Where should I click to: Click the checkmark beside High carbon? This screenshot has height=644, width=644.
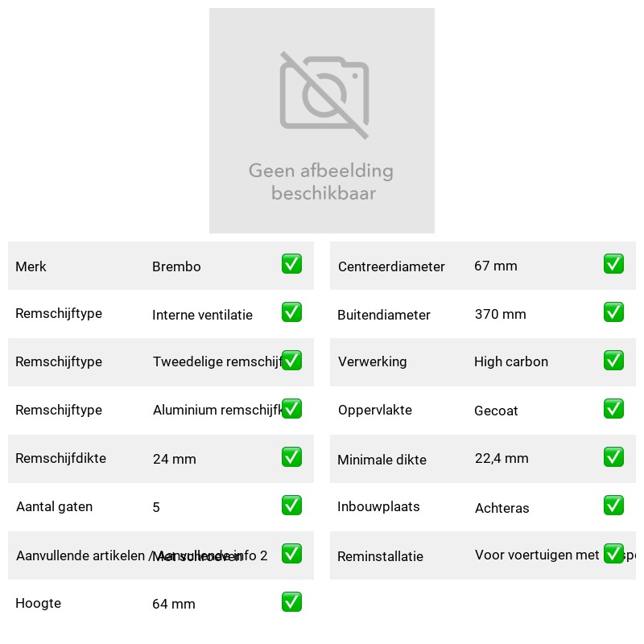tap(613, 360)
